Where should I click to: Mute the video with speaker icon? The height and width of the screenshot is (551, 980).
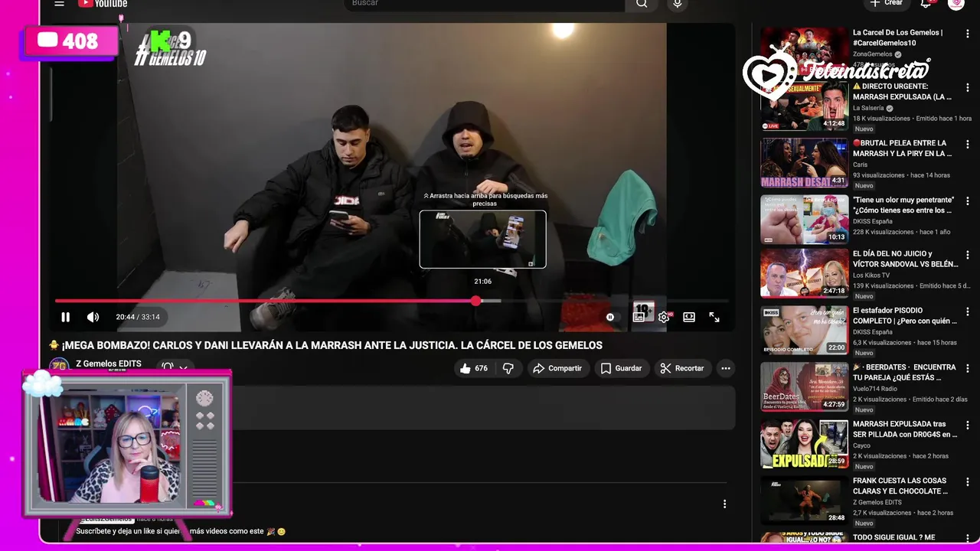click(93, 317)
